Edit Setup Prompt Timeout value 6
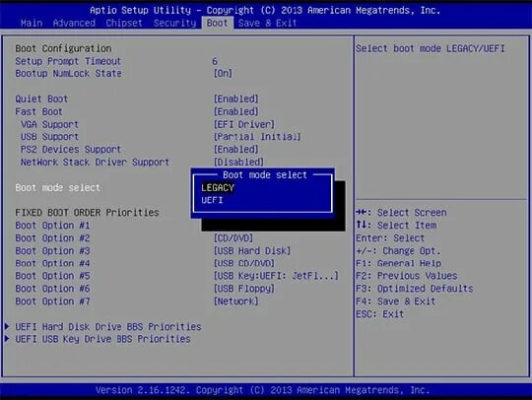The width and height of the screenshot is (532, 400). pos(215,61)
